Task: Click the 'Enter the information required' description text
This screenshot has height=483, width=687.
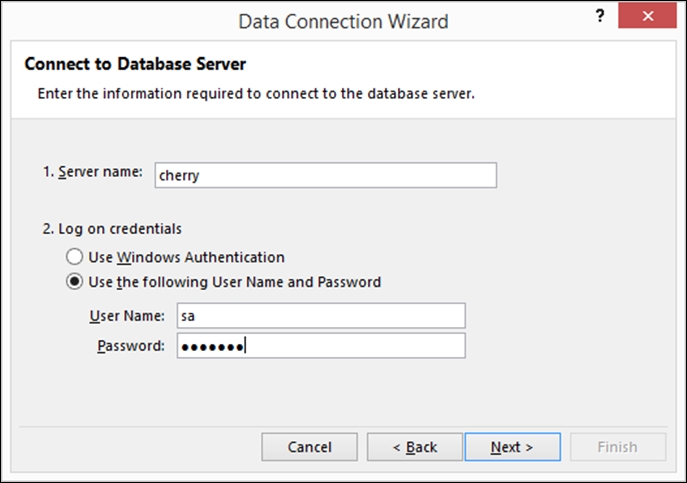Action: (x=256, y=94)
